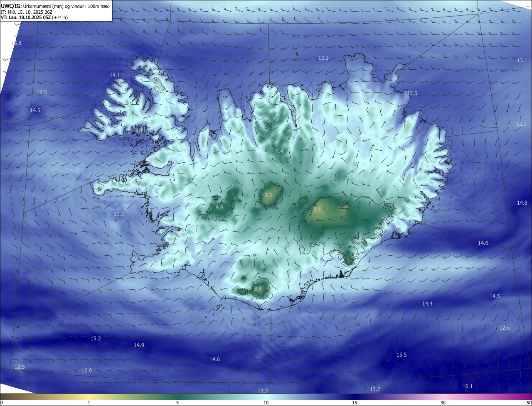Click the 3.1 value on Vatnajökull glacier
The height and width of the screenshot is (406, 532).
(317, 210)
